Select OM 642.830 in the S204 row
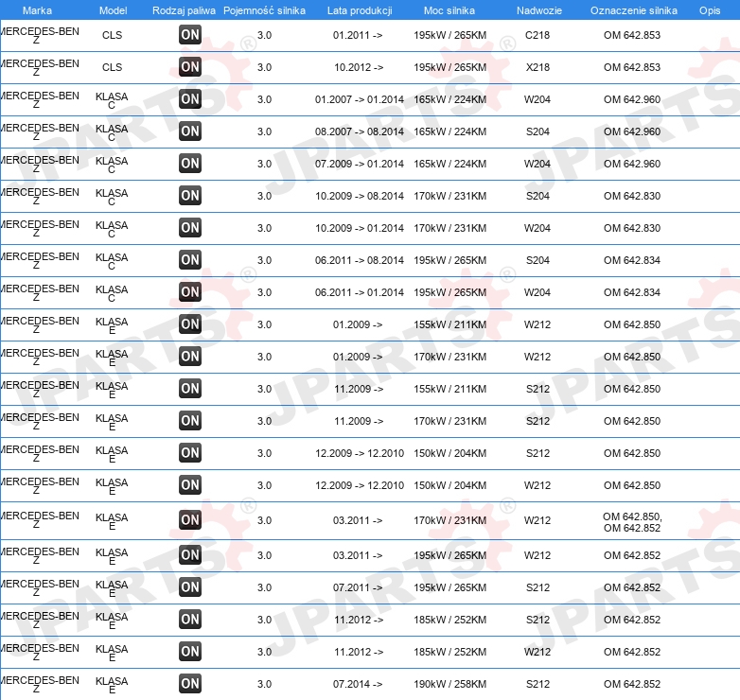Viewport: 740px width, 700px height. coord(632,196)
